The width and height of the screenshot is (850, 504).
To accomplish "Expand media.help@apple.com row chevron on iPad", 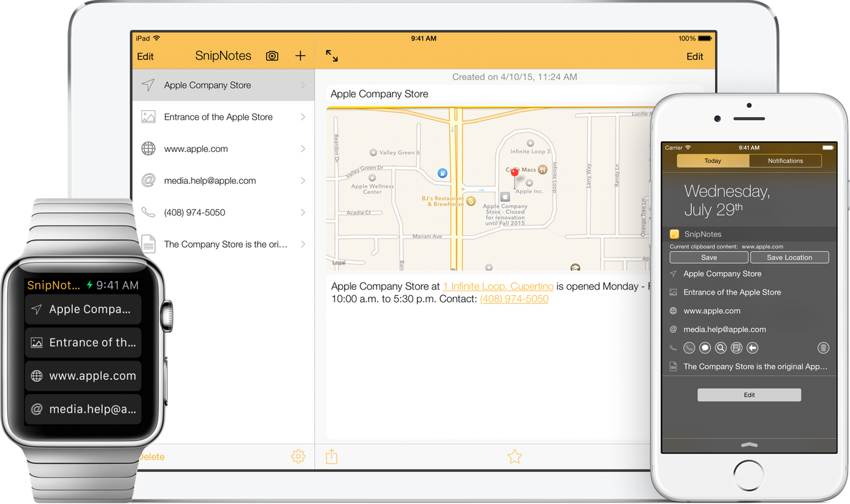I will coord(303,181).
